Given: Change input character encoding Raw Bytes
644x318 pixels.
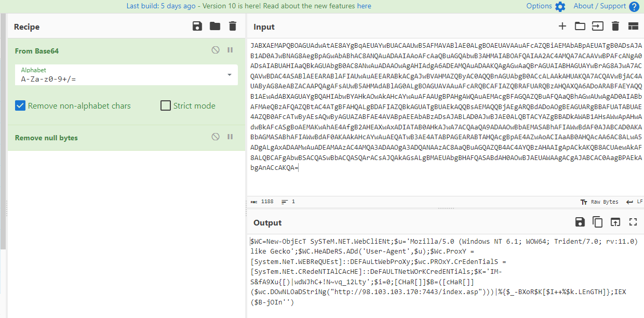Looking at the screenshot, I should 599,202.
